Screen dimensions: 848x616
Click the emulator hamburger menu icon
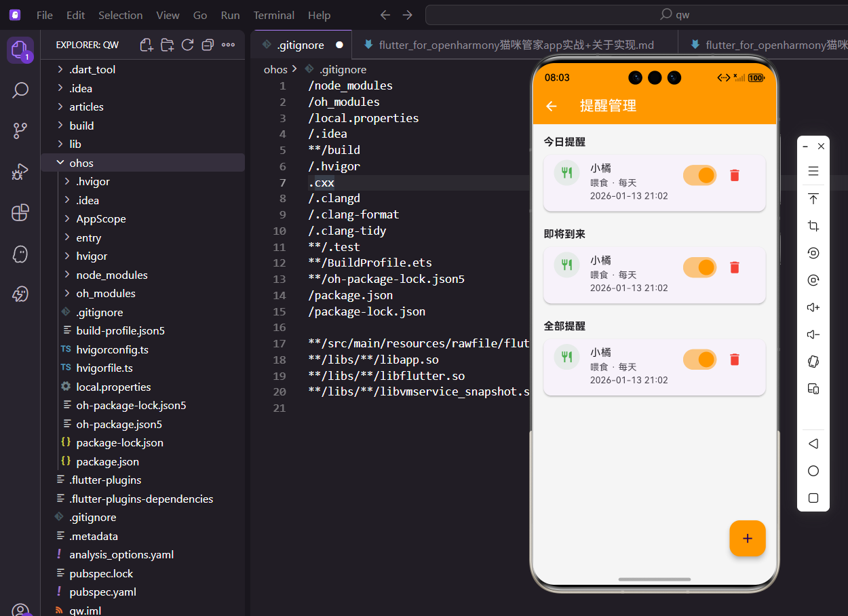[813, 171]
